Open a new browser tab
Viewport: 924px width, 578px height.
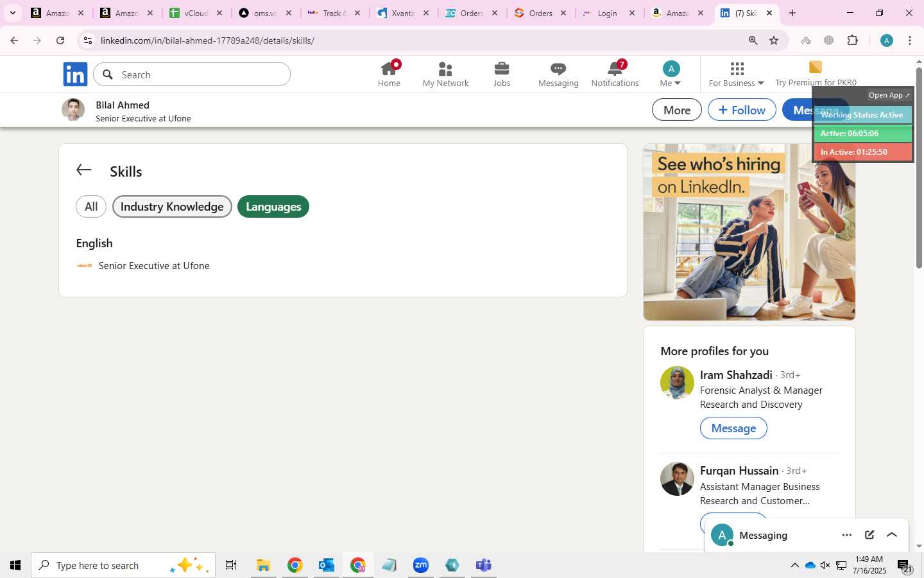click(792, 13)
